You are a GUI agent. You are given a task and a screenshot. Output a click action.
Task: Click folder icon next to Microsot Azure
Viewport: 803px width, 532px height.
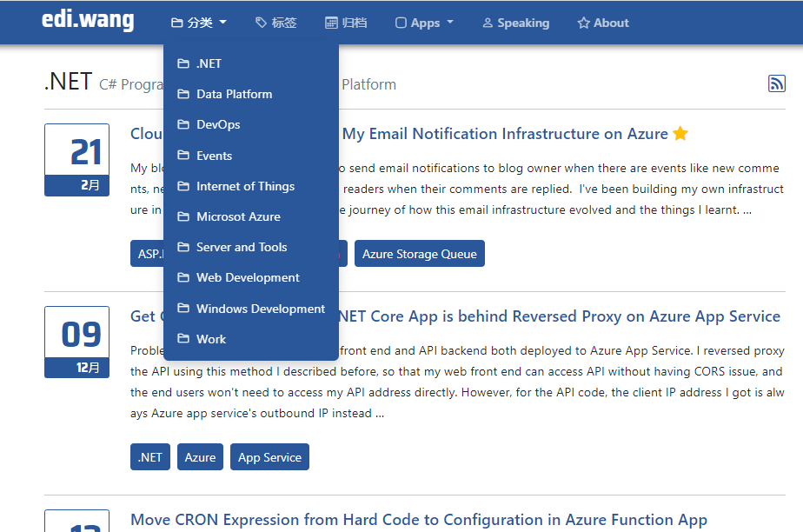pyautogui.click(x=182, y=216)
